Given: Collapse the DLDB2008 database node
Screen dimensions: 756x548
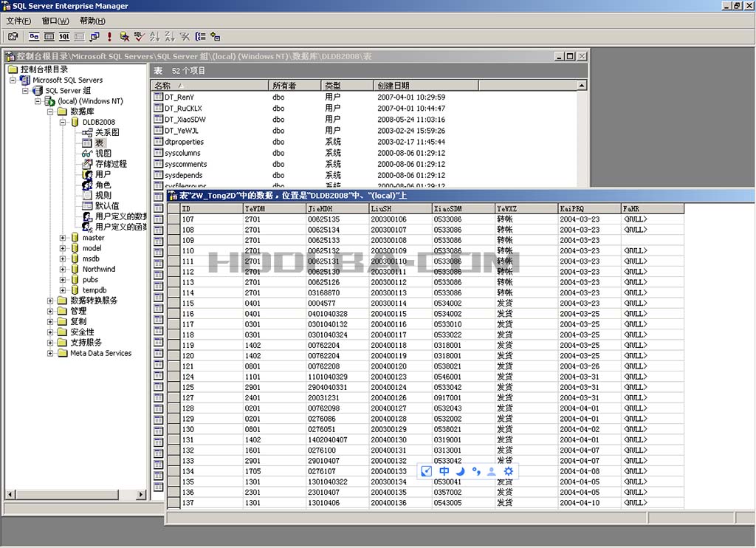Looking at the screenshot, I should 63,122.
